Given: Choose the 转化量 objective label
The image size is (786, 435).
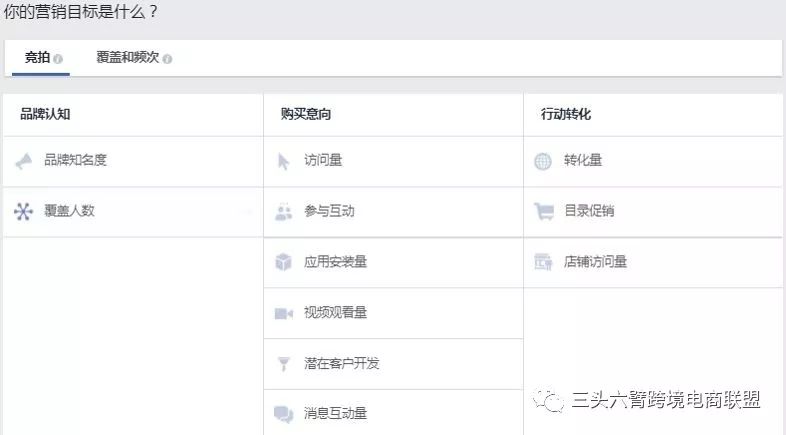Looking at the screenshot, I should (583, 160).
